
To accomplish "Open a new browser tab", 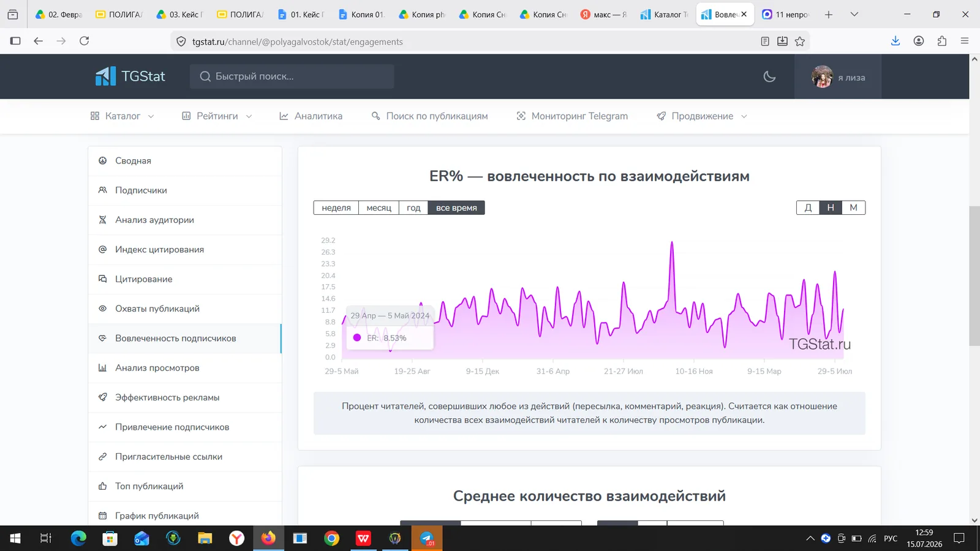I will coord(828,14).
